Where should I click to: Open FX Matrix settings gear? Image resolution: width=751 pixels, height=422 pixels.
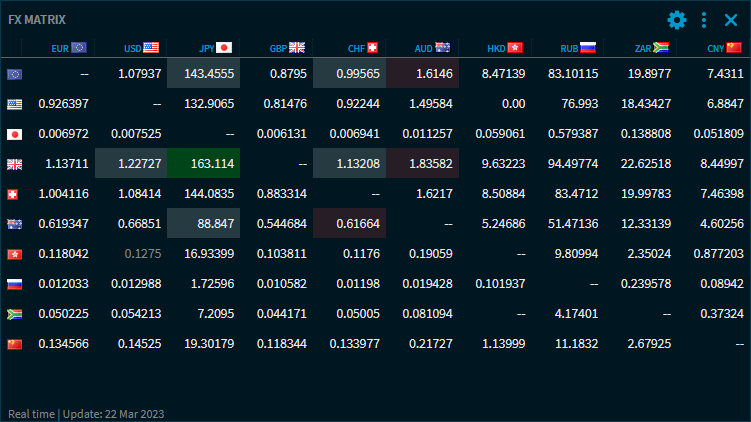tap(677, 20)
